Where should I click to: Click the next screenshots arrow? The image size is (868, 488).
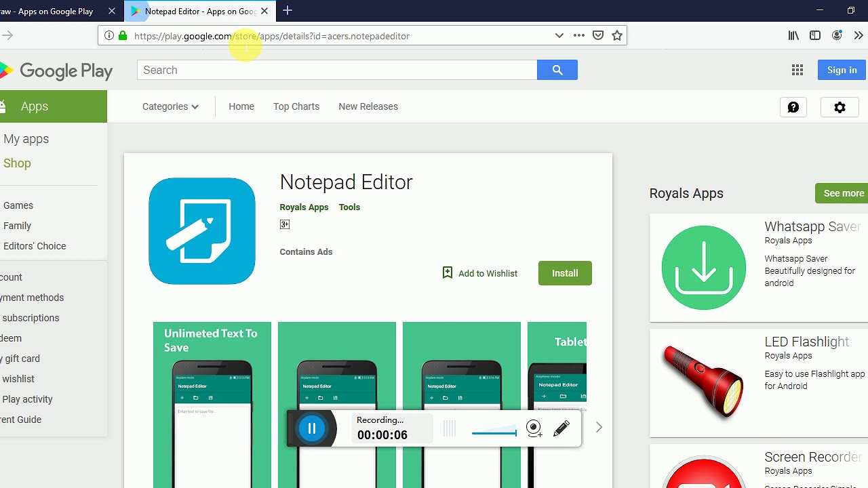pyautogui.click(x=599, y=427)
